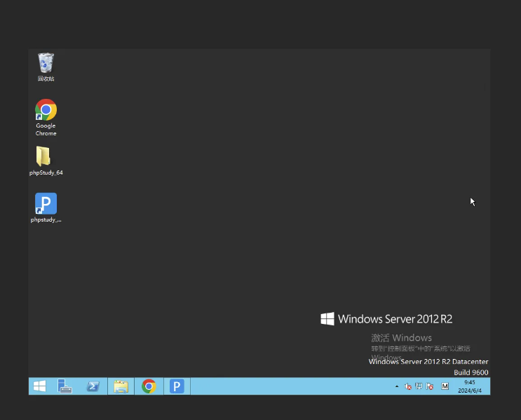The width and height of the screenshot is (521, 420).
Task: Select the phpstudy shortcut with blue P icon
Action: (46, 204)
